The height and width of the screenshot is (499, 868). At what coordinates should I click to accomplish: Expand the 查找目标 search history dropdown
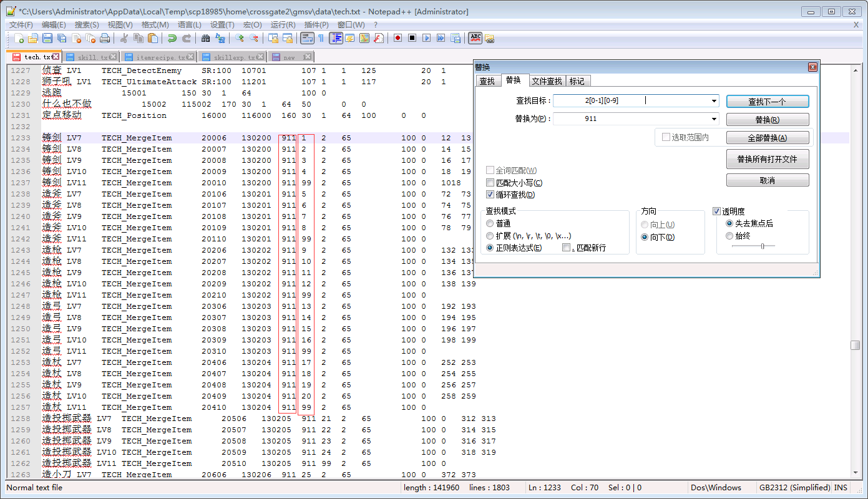click(714, 101)
